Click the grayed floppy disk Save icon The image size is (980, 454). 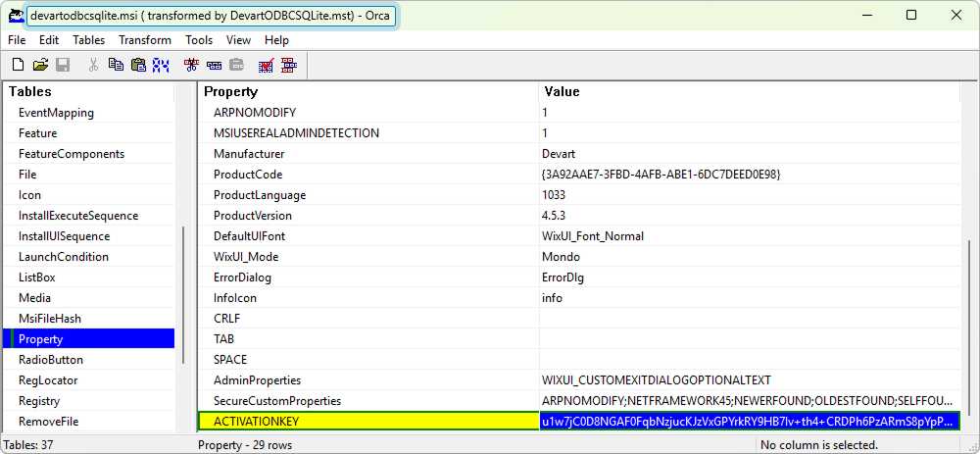point(63,65)
